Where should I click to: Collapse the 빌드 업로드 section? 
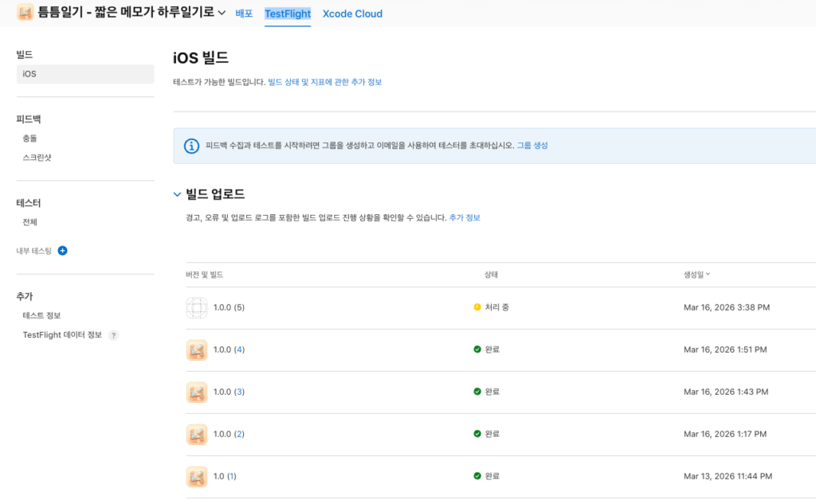click(x=178, y=194)
